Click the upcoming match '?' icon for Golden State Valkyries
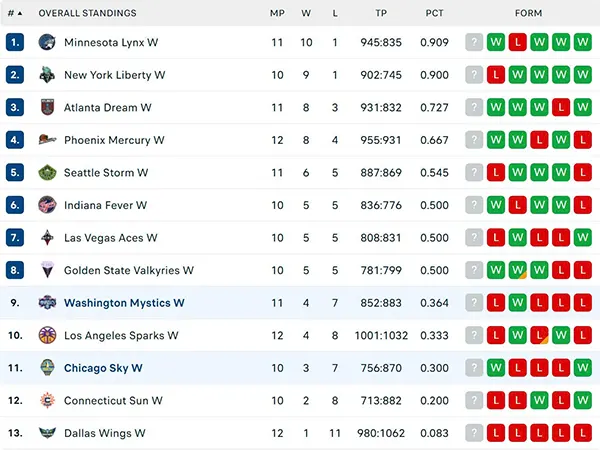 (474, 270)
